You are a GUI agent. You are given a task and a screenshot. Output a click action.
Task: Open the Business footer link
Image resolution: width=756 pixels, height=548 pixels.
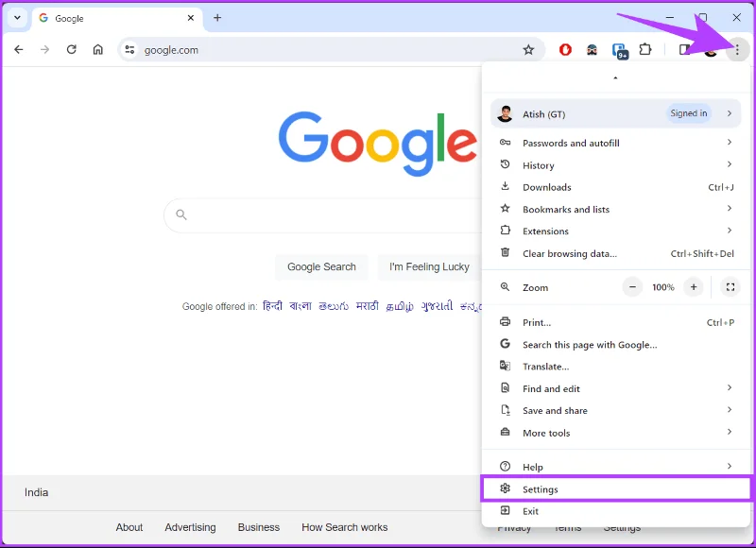pos(258,527)
